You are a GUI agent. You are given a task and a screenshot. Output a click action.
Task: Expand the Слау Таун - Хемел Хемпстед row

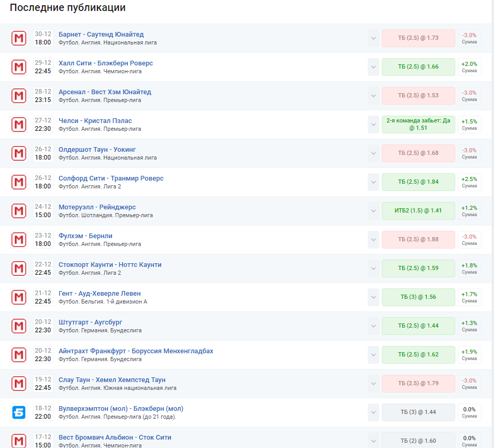(x=373, y=384)
